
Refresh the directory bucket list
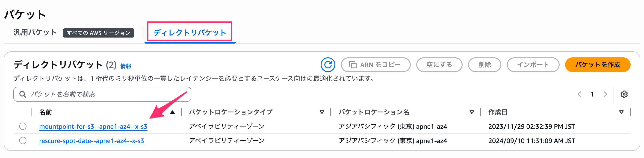[328, 64]
